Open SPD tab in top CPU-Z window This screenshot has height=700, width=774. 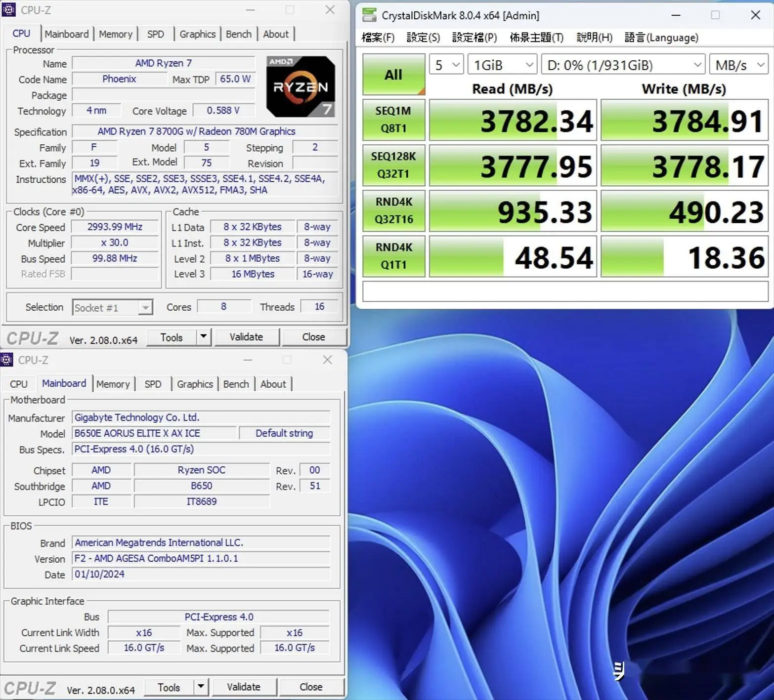click(155, 34)
